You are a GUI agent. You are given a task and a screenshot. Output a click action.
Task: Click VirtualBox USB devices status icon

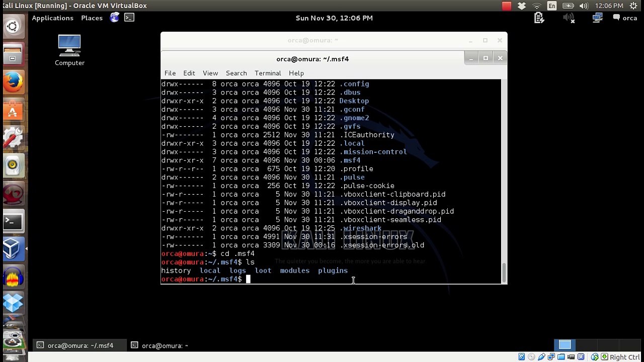(x=541, y=357)
